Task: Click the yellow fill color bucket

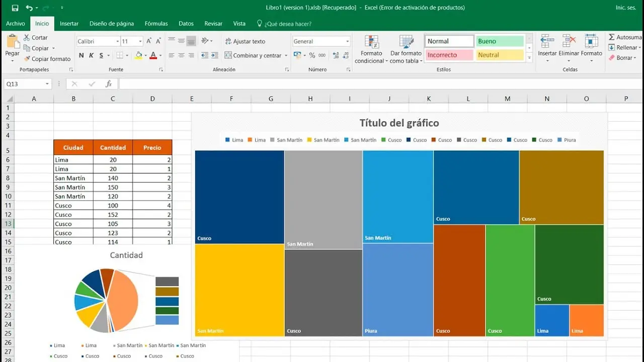Action: click(x=138, y=55)
